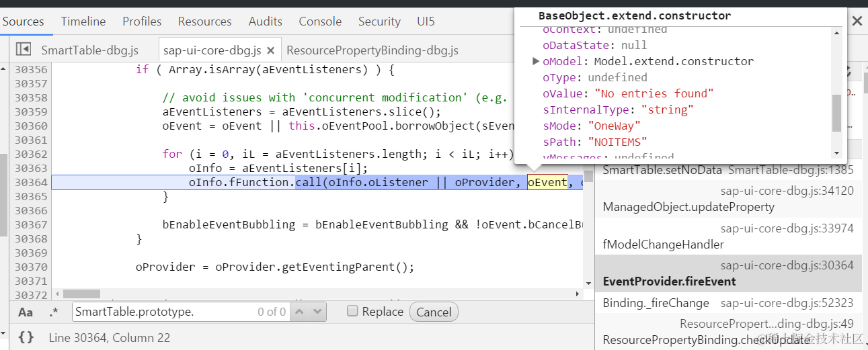Select ResourcePropertyBinding.checkUpdate stack frame
Viewport: 868px width, 350px height.
(728, 332)
